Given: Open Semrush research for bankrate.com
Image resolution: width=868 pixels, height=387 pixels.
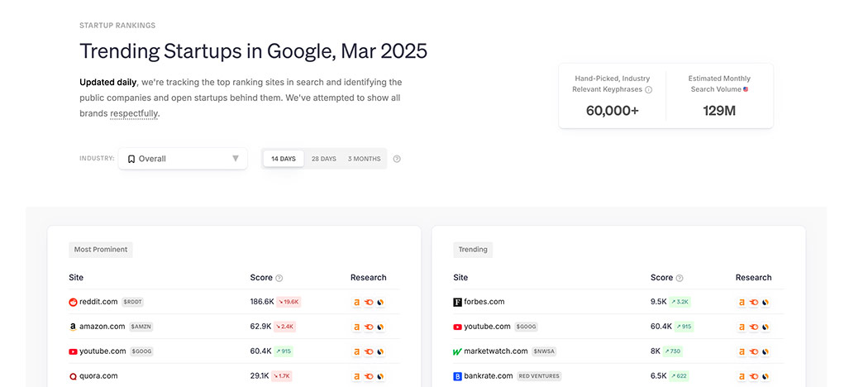Looking at the screenshot, I should [753, 376].
